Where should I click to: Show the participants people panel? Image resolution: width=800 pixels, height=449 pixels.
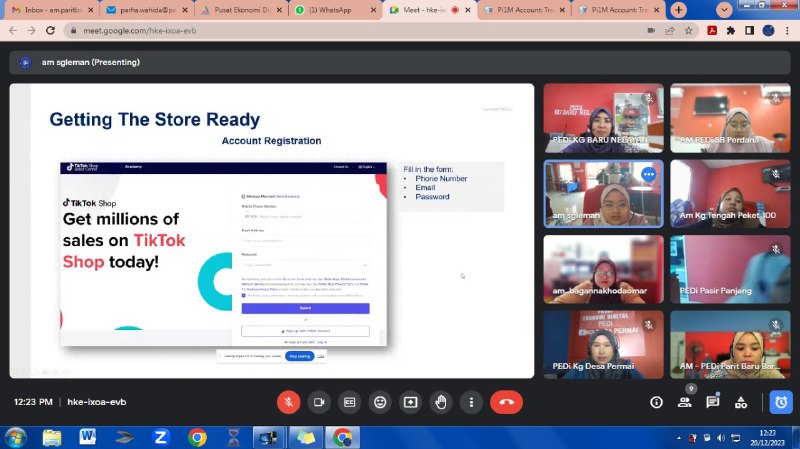[x=684, y=403]
